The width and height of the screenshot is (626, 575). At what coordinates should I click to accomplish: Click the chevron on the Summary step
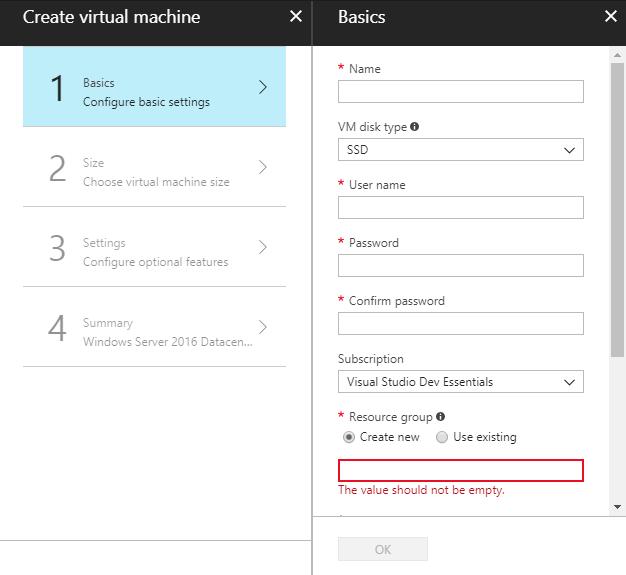coord(263,327)
